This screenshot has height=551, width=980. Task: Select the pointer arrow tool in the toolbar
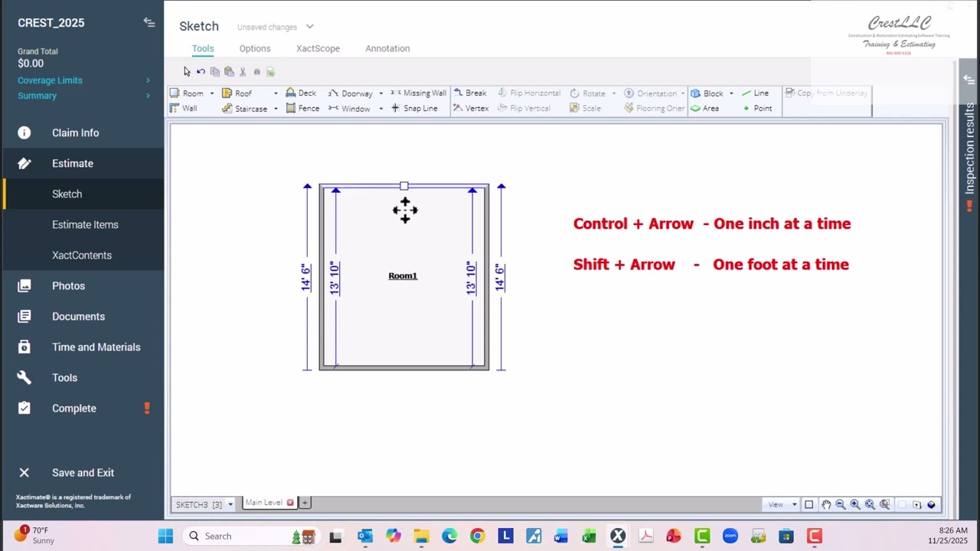[x=187, y=71]
